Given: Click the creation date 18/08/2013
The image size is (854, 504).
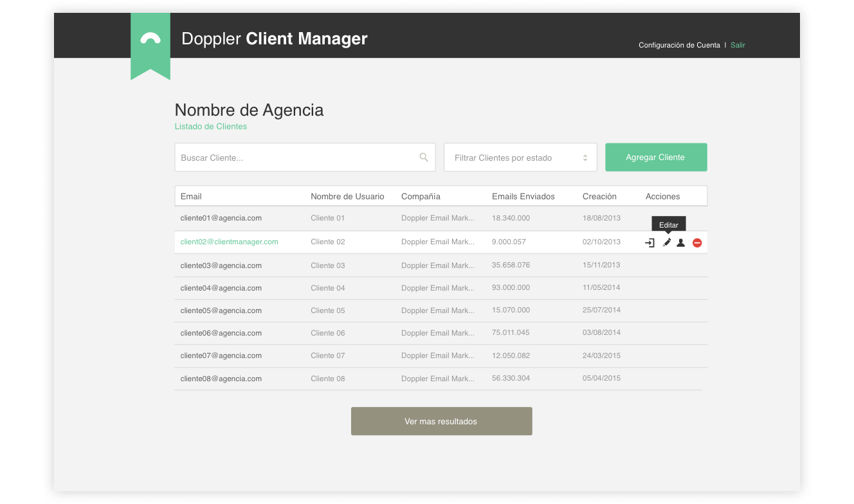Looking at the screenshot, I should [x=602, y=218].
